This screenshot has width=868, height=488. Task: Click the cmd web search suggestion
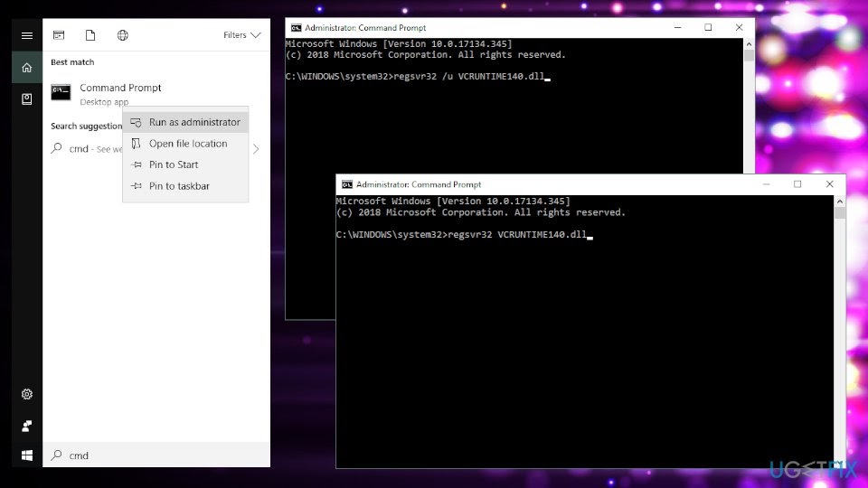tap(81, 149)
